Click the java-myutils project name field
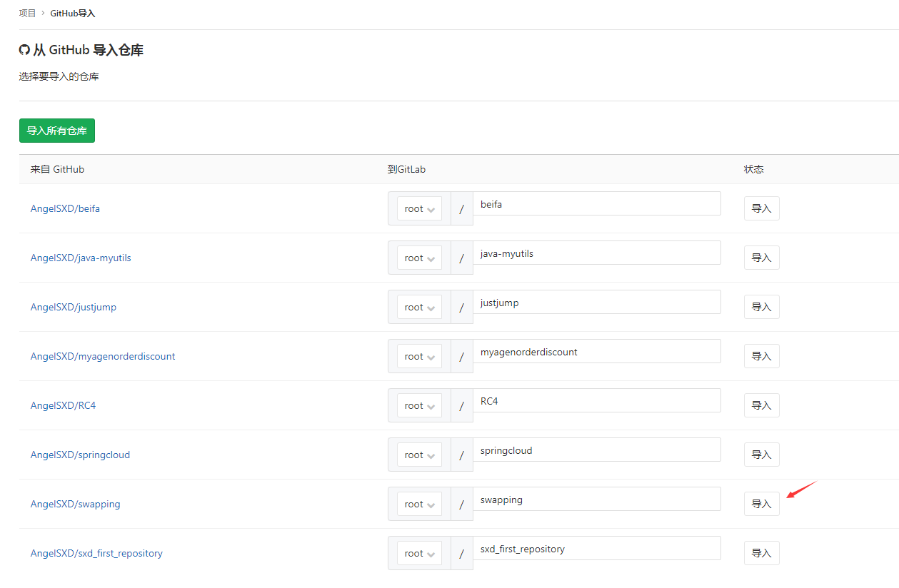 click(x=597, y=253)
